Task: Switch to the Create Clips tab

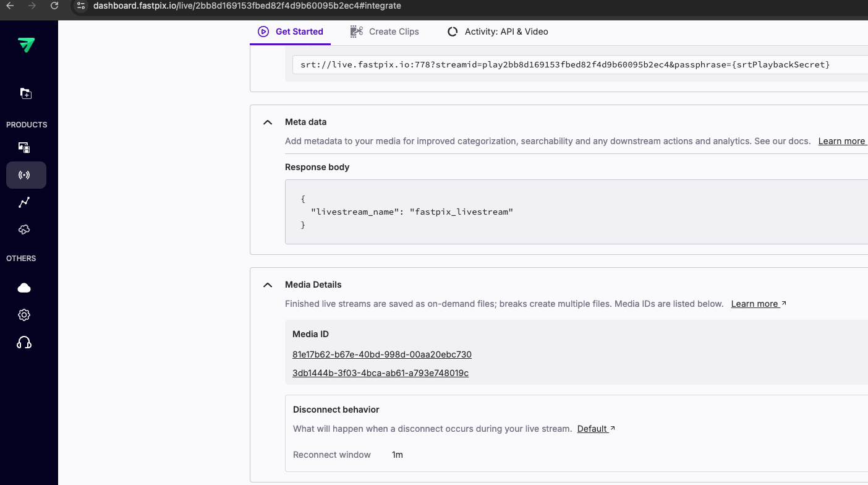Action: click(384, 32)
